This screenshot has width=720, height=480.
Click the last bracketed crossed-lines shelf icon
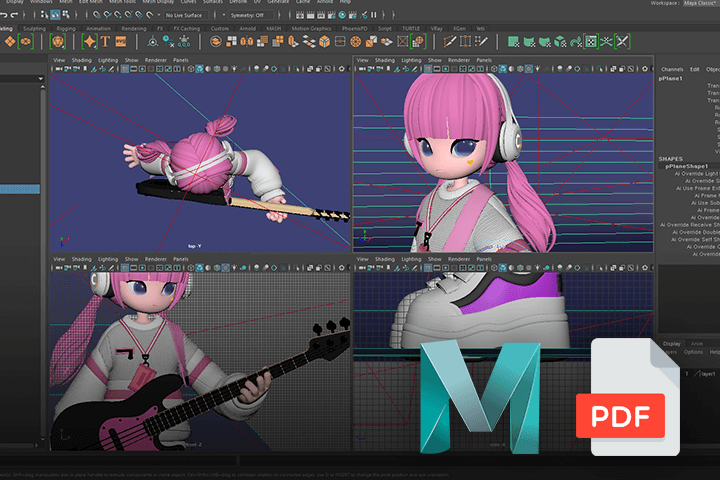[x=622, y=42]
